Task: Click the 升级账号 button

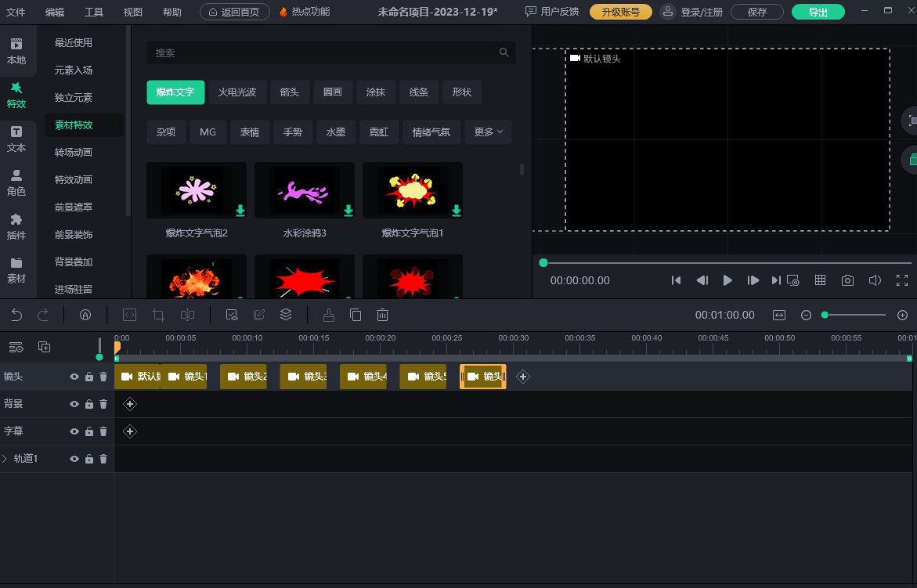Action: tap(620, 12)
